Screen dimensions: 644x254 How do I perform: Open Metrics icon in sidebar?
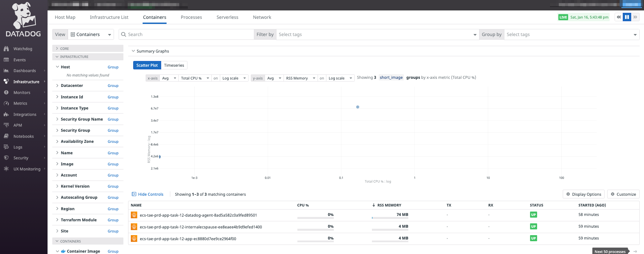click(x=6, y=103)
